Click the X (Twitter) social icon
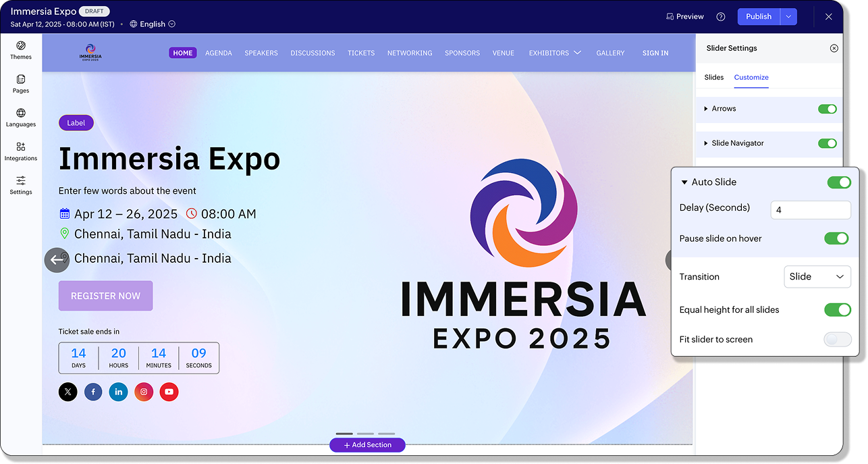Viewport: 868px width, 464px height. tap(68, 392)
